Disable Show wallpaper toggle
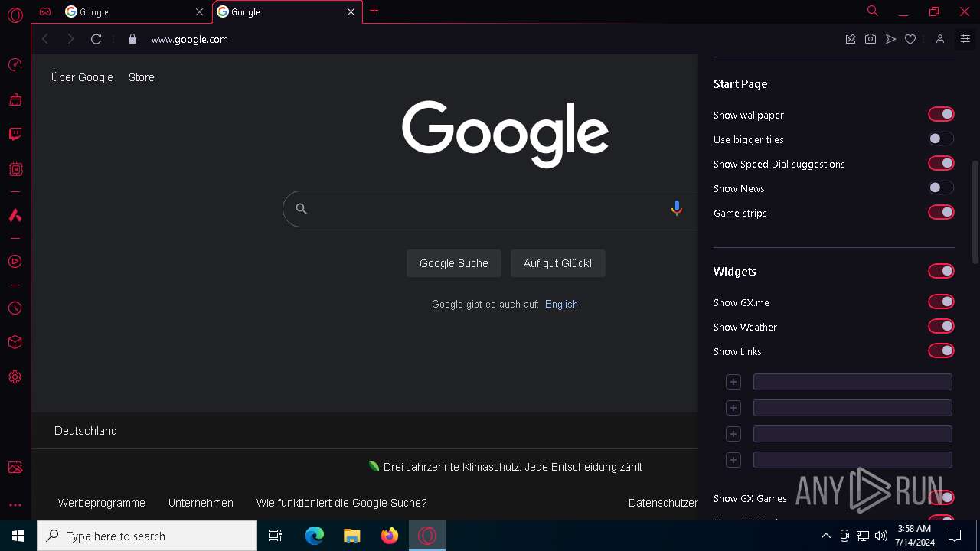980x551 pixels. point(941,115)
